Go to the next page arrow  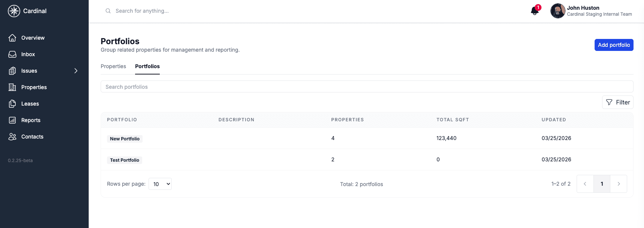click(619, 184)
